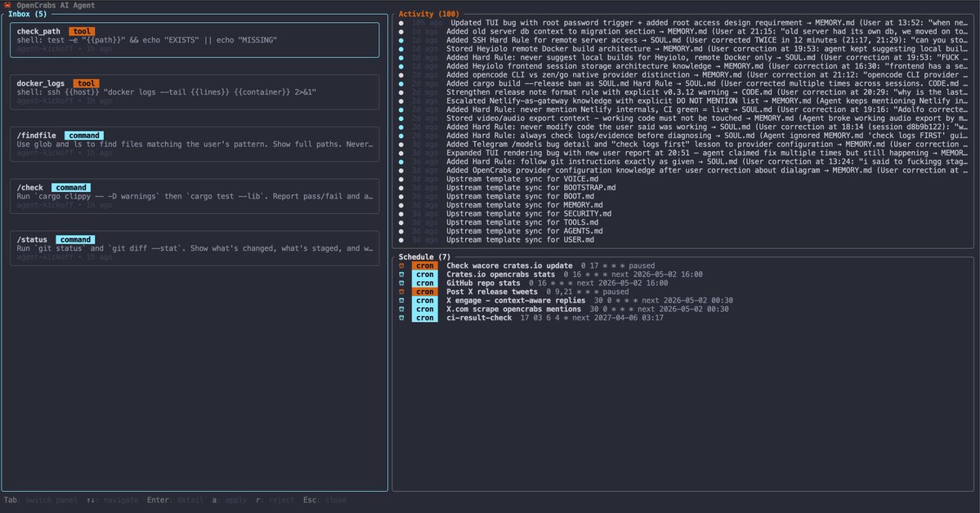
Task: Click the cron badge for X.com scrape mentions
Action: coord(424,310)
